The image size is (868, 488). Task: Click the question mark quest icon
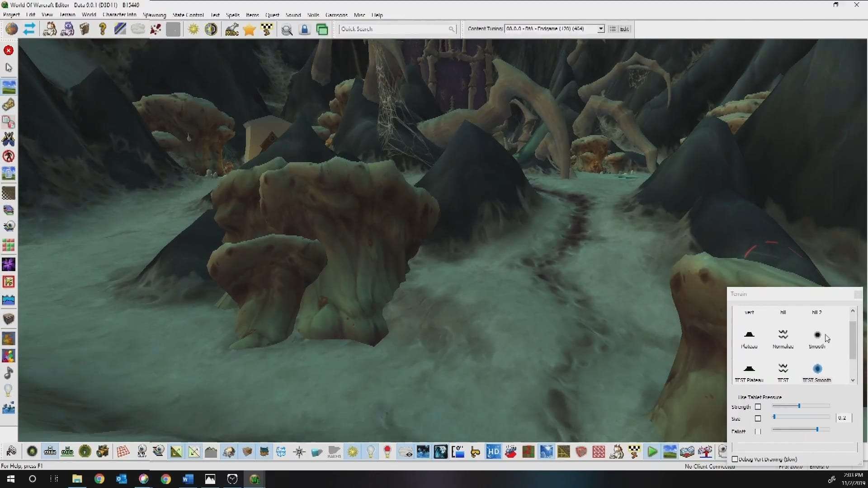pyautogui.click(x=103, y=29)
